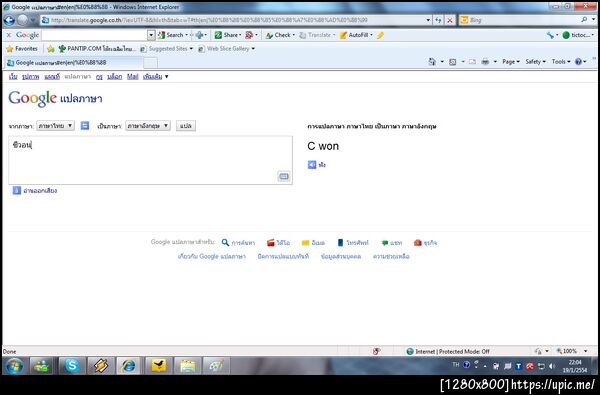The width and height of the screenshot is (600, 395).
Task: Click the Check spelling toolbar button
Action: click(279, 35)
